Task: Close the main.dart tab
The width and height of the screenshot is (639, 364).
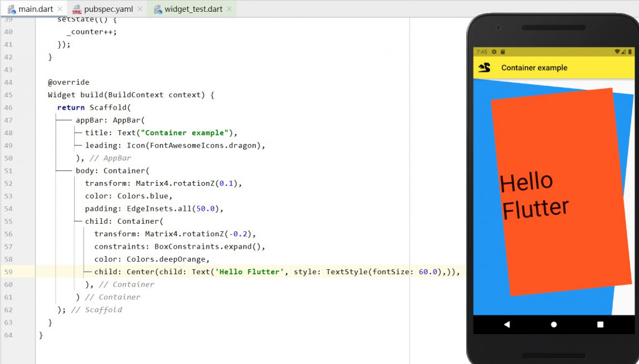Action: (x=60, y=9)
